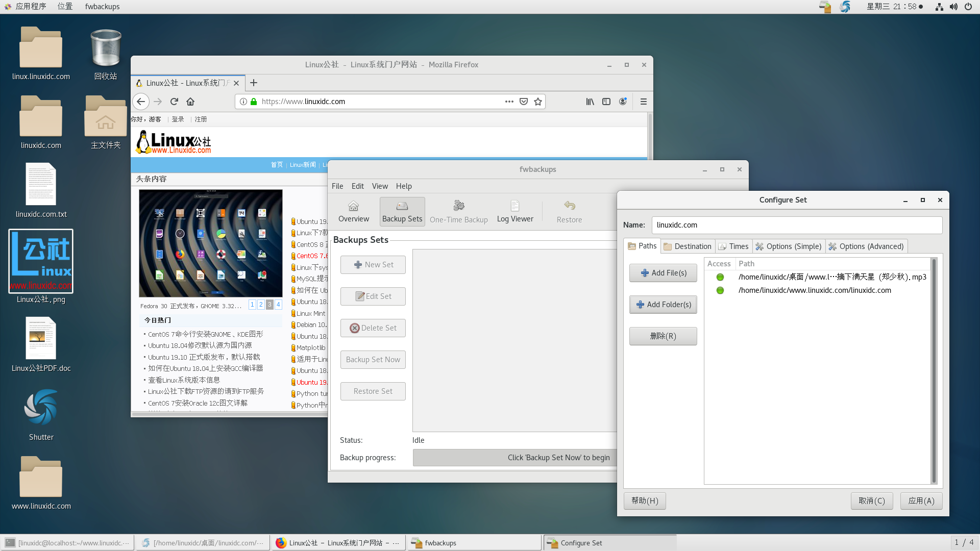The image size is (980, 551).
Task: Open new Firefox tab
Action: pyautogui.click(x=254, y=83)
